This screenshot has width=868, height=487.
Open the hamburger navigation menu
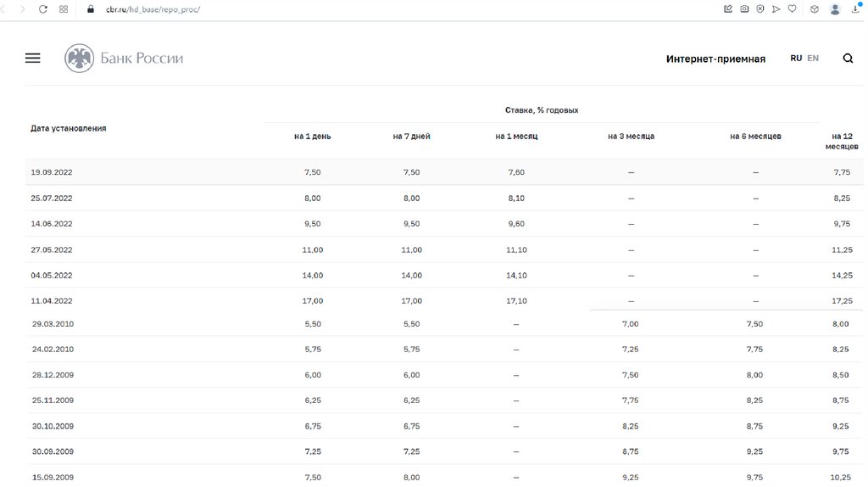point(32,59)
